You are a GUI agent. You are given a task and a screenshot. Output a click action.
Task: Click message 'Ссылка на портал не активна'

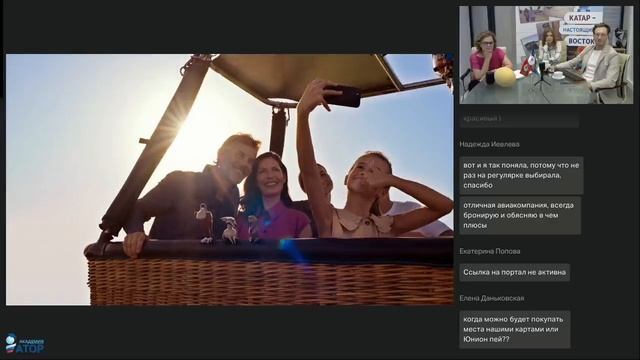click(515, 272)
